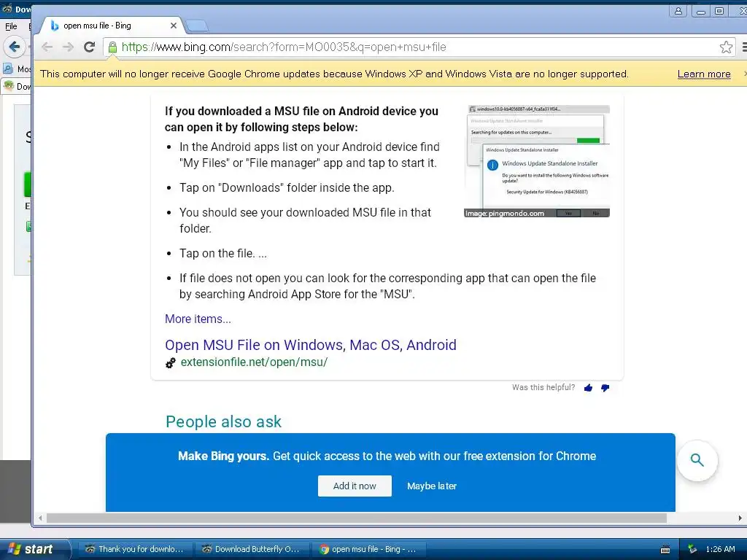747x560 pixels.
Task: Click the 1:26 AM clock
Action: [x=720, y=549]
